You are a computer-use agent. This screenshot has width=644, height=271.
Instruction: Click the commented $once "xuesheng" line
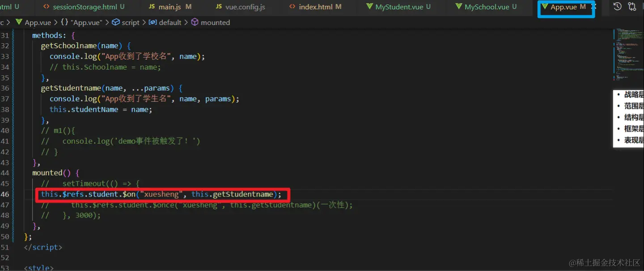point(197,205)
